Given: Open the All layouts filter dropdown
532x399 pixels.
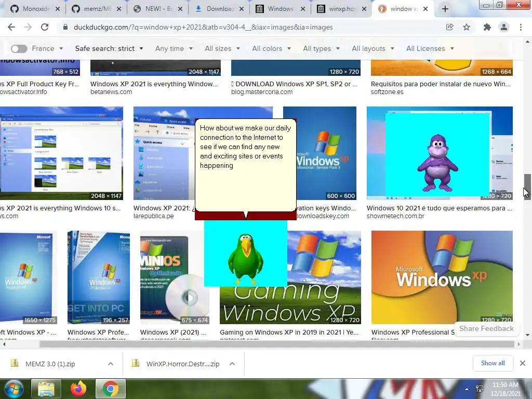Looking at the screenshot, I should tap(373, 48).
